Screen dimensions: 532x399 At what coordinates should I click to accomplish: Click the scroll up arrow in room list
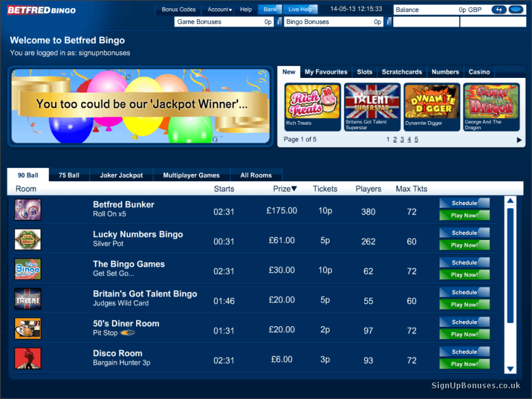510,201
